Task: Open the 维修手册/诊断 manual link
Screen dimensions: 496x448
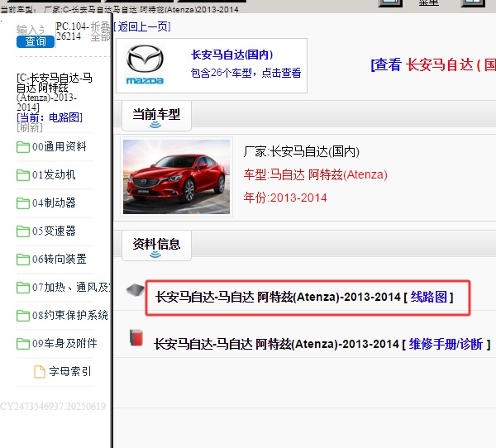Action: click(x=446, y=344)
